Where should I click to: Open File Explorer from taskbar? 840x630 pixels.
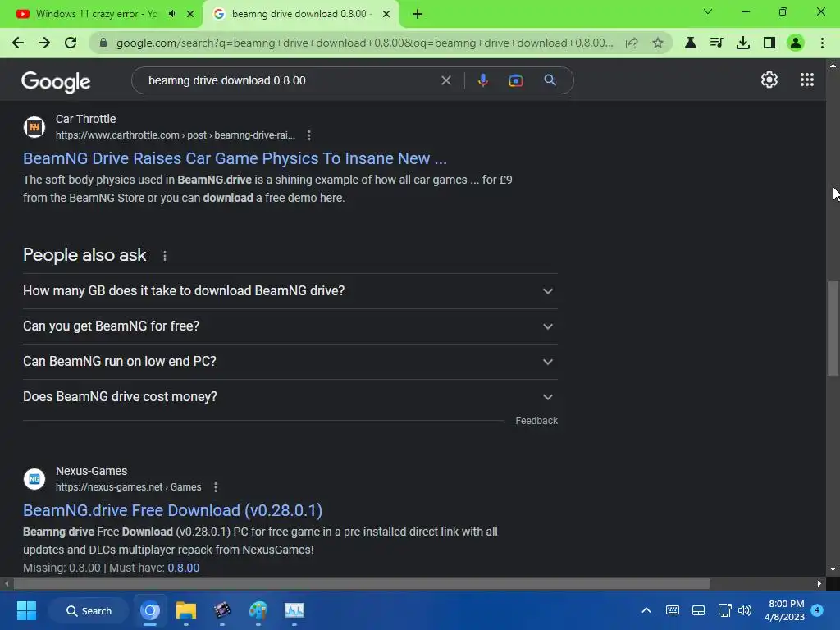coord(186,610)
